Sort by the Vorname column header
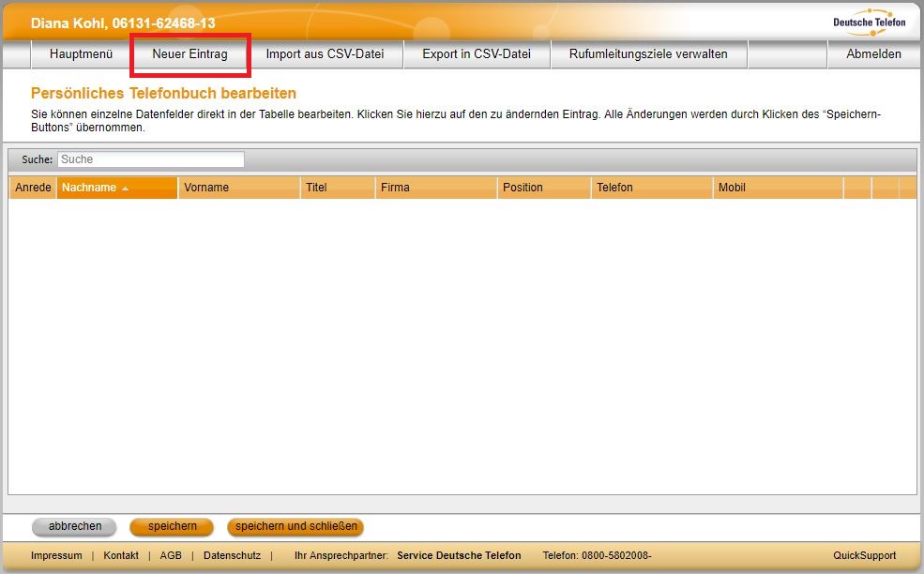Viewport: 924px width, 574px height. click(x=239, y=188)
